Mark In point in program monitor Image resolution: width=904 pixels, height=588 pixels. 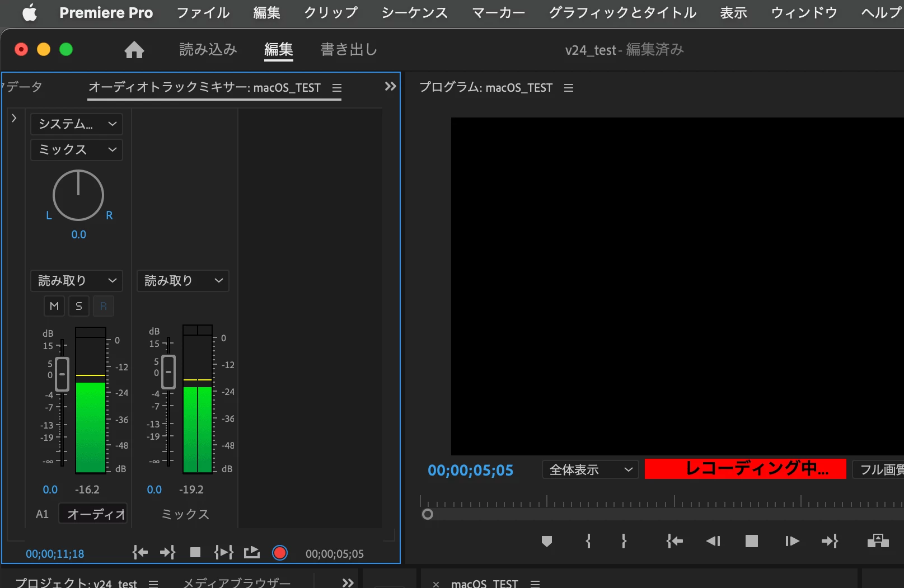click(588, 541)
